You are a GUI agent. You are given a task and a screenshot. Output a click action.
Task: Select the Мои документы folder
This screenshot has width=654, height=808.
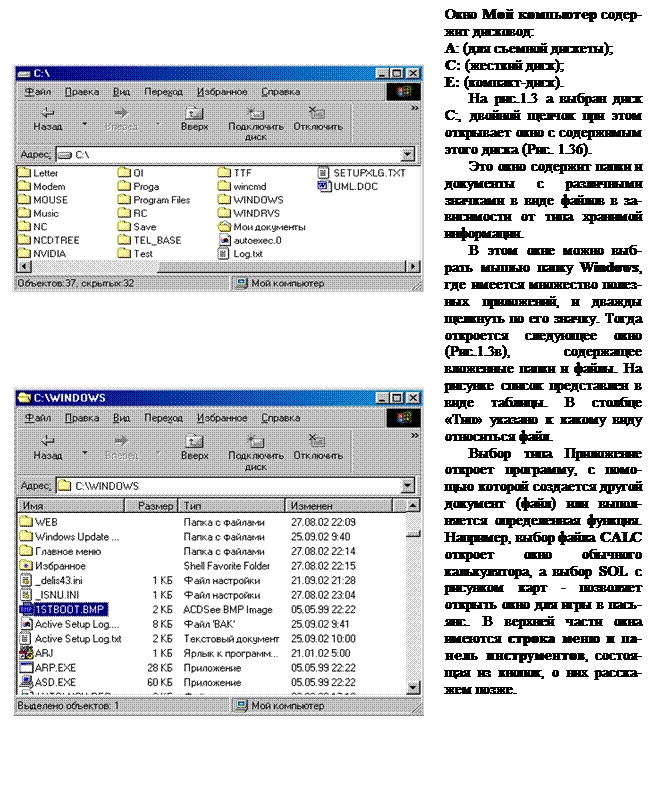pos(261,226)
